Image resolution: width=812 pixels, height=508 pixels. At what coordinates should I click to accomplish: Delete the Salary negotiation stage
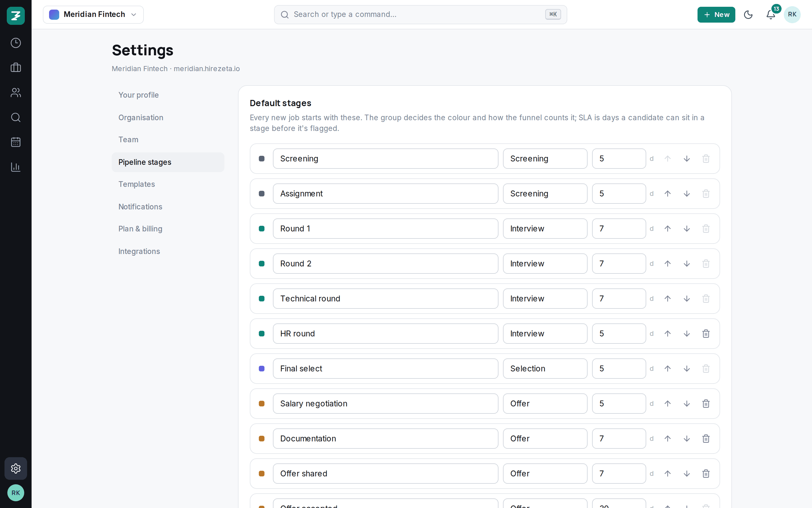(x=706, y=404)
